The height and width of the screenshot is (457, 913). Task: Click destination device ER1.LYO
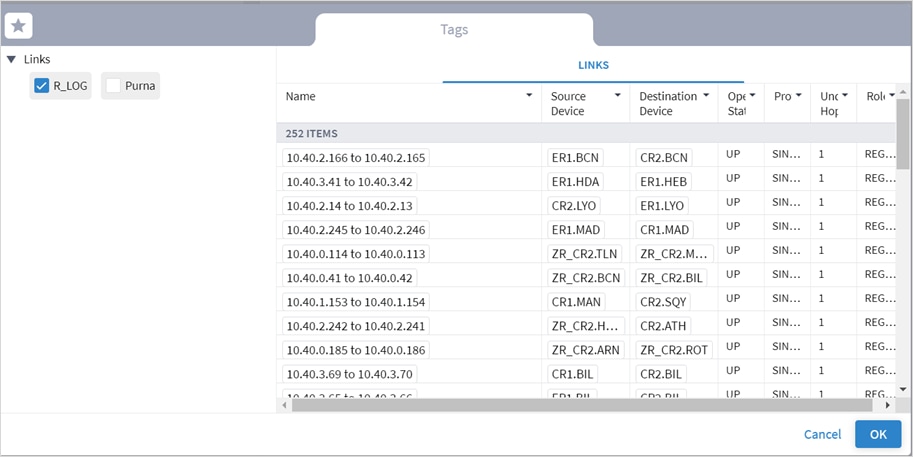point(662,206)
